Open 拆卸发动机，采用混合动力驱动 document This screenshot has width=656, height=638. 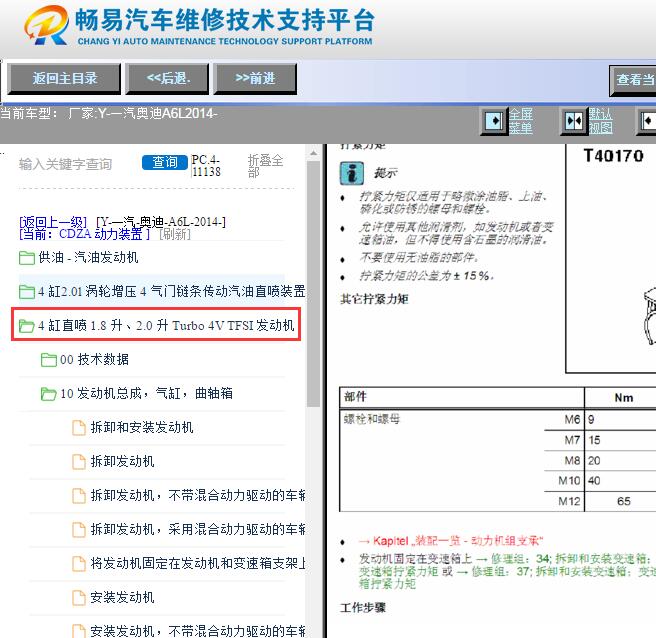pyautogui.click(x=197, y=529)
